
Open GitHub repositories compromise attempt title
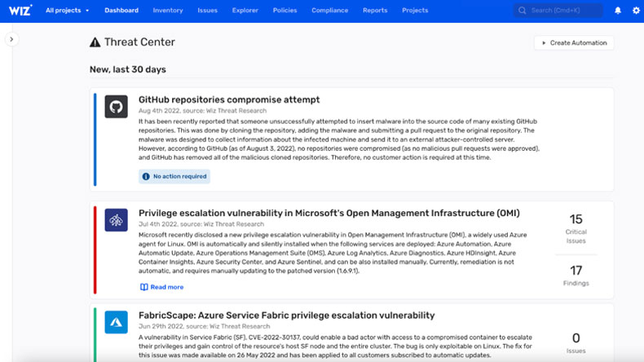click(x=229, y=99)
